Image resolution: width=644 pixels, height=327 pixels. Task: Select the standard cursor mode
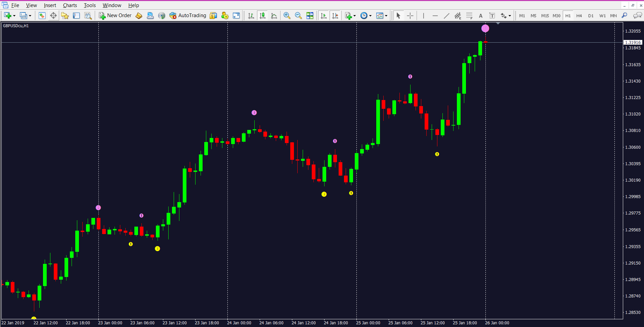tap(398, 15)
